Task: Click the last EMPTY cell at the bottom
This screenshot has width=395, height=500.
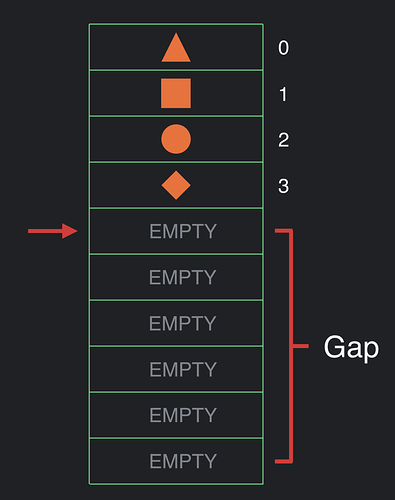Action: (x=176, y=461)
